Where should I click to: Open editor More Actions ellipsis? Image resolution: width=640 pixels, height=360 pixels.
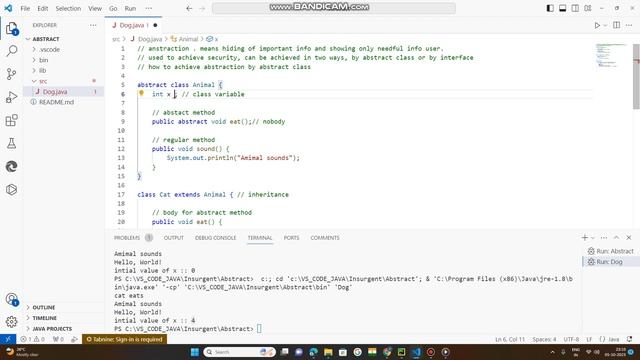coord(629,25)
